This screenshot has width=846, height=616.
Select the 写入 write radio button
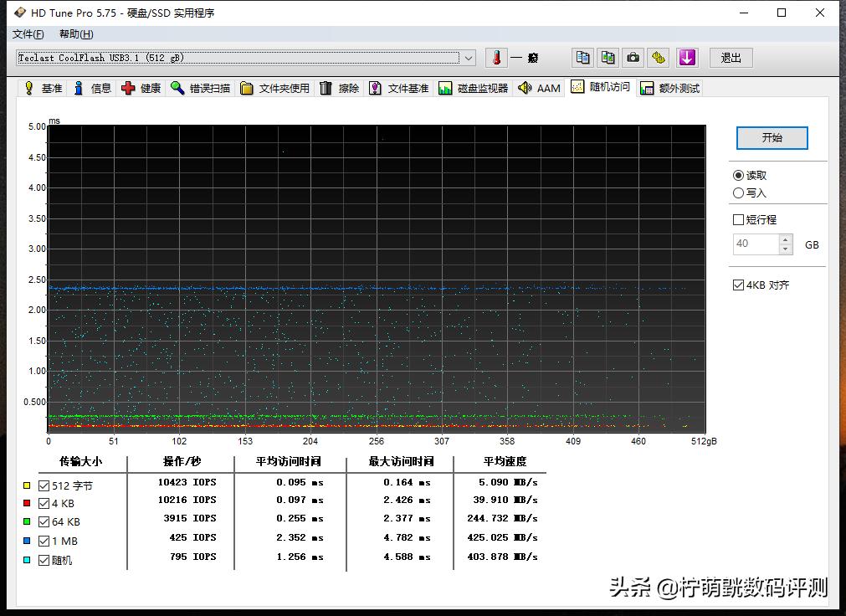click(x=739, y=192)
